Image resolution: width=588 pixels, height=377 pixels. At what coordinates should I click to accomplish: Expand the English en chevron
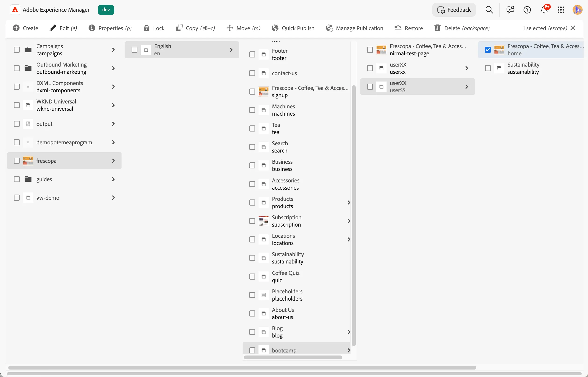(231, 50)
